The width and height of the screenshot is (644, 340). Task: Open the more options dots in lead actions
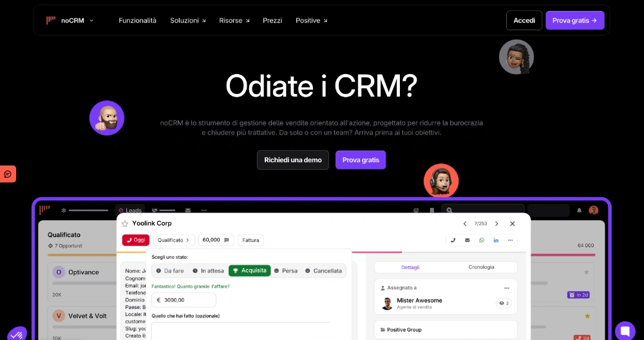pos(510,240)
